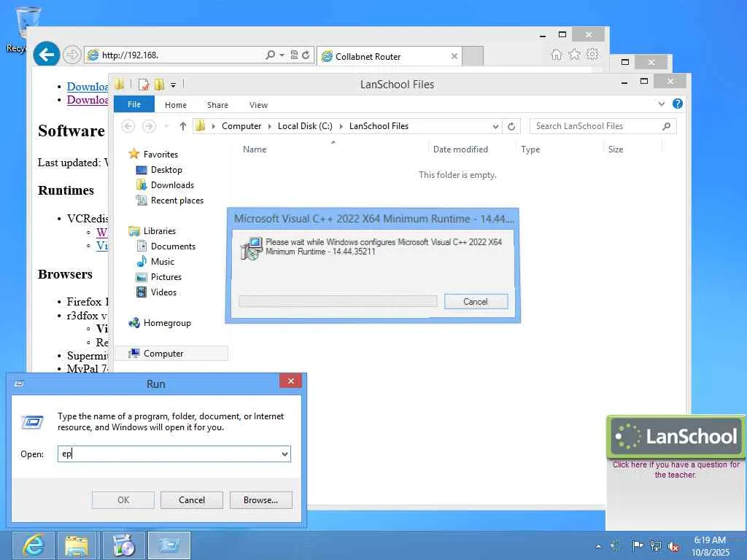747x560 pixels.
Task: Refresh the Internet Explorer page
Action: coord(306,55)
